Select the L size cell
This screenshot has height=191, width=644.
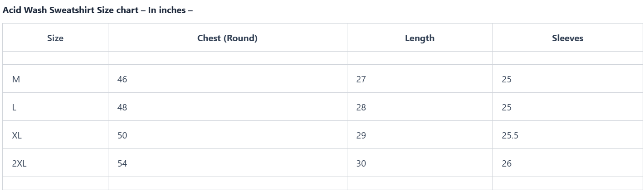click(x=15, y=107)
